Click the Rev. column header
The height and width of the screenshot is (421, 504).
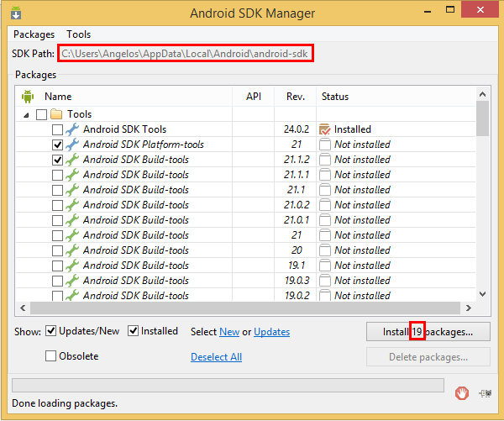[296, 97]
